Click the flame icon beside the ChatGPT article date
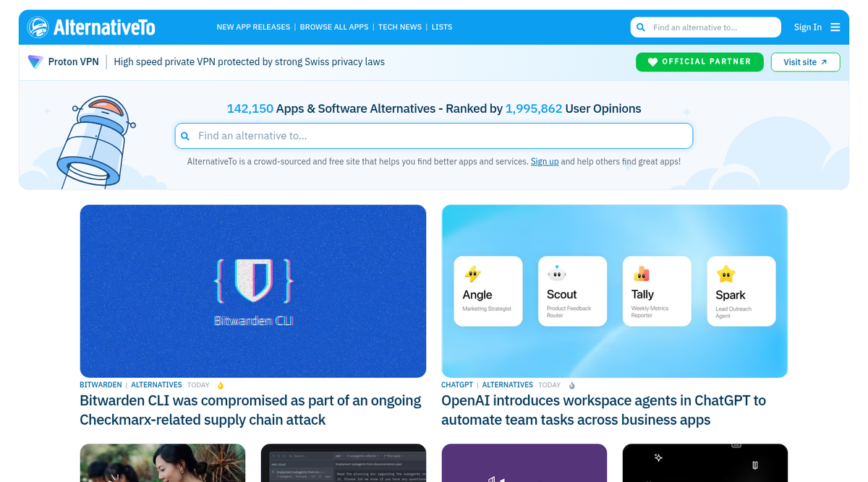Screen dimensions: 868x482 572,385
